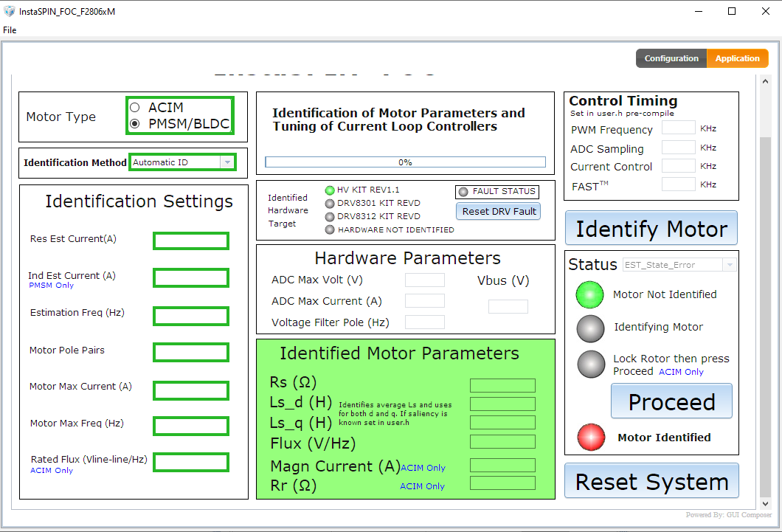This screenshot has width=782, height=532.
Task: Click the Motor Max Freq (Hz) input field
Action: tap(191, 426)
